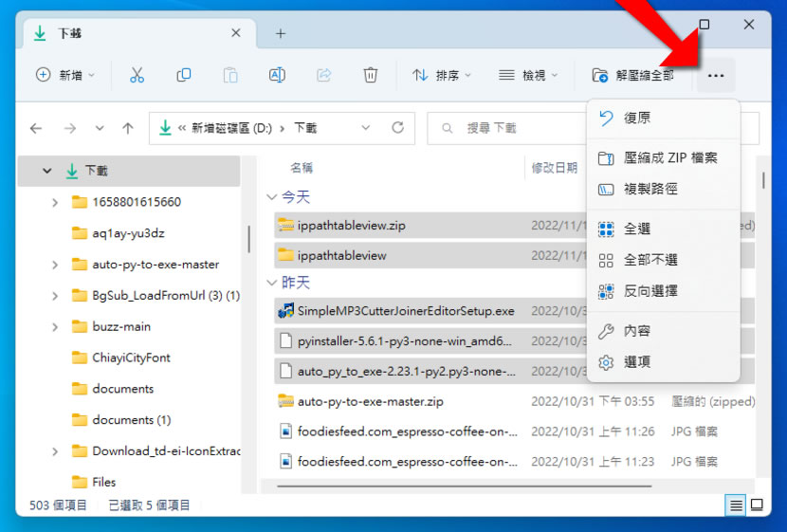
Task: Click the Cut scissors icon in toolbar
Action: point(137,75)
